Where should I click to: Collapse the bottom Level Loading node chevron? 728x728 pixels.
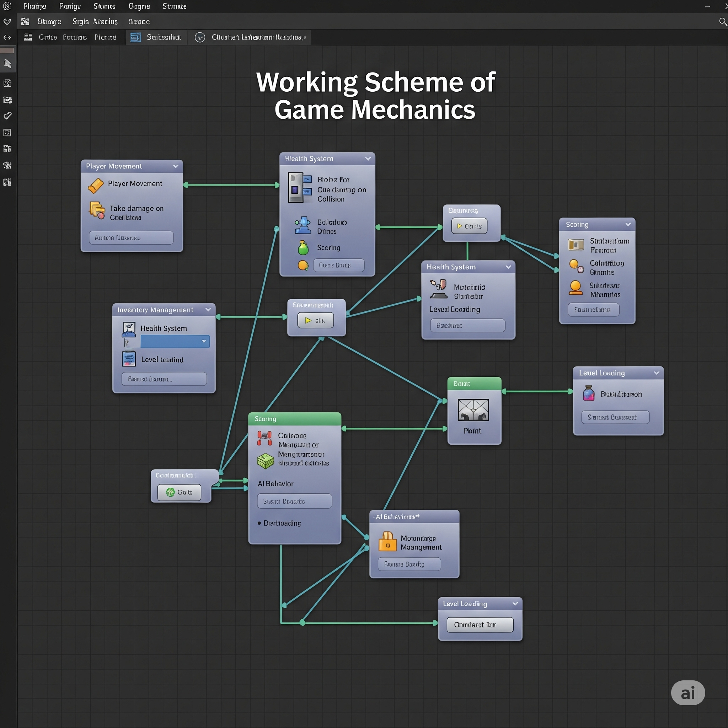coord(515,604)
